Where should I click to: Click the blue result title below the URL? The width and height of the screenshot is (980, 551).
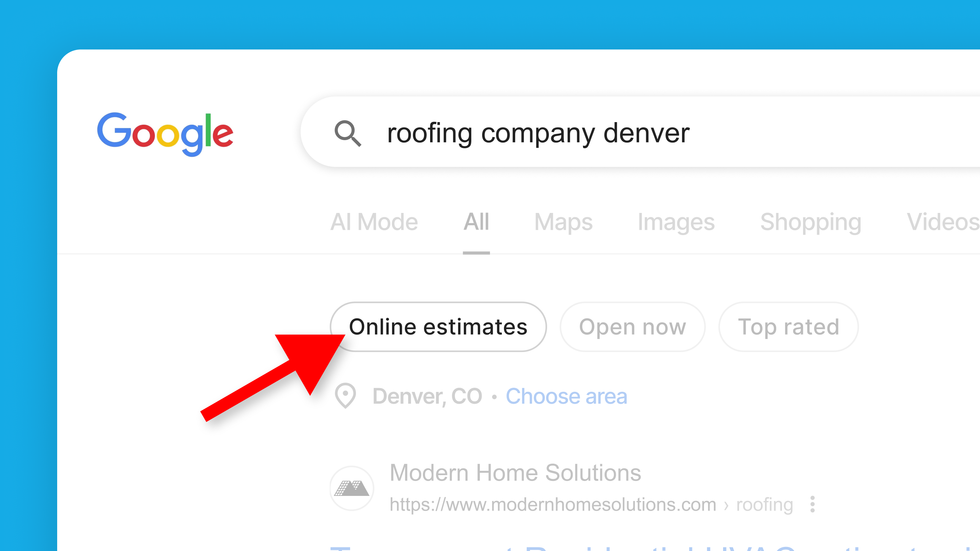tap(655, 548)
